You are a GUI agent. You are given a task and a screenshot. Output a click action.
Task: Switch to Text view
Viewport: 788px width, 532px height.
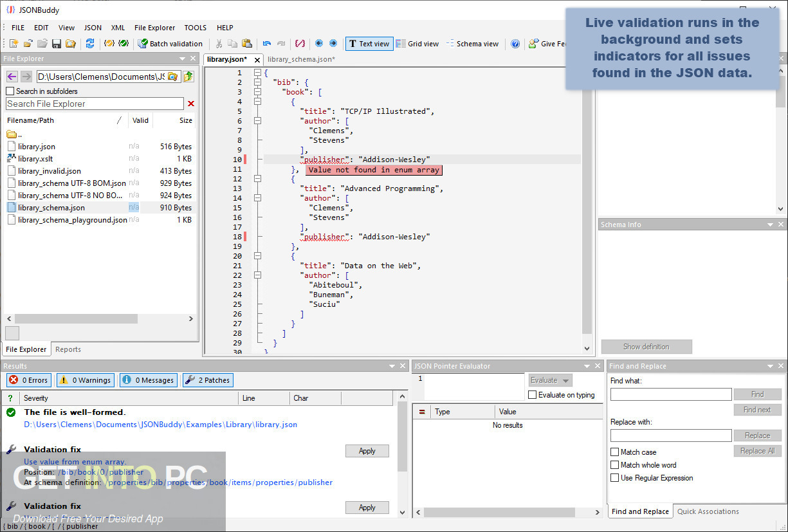pyautogui.click(x=369, y=44)
